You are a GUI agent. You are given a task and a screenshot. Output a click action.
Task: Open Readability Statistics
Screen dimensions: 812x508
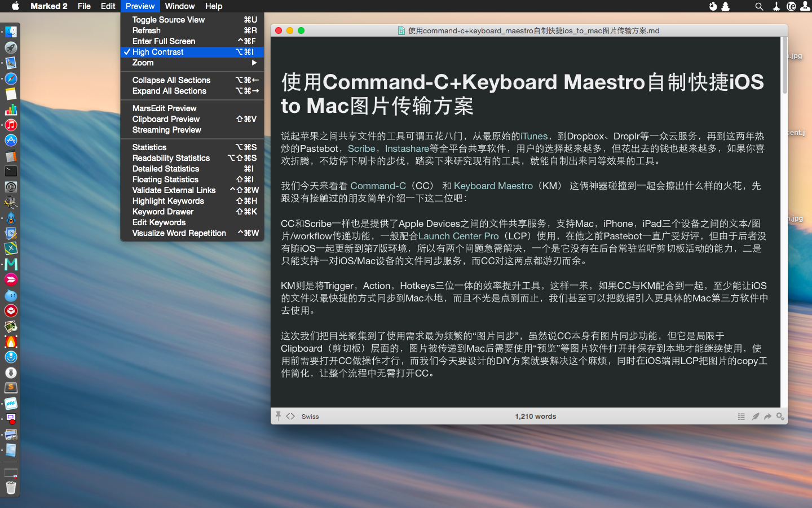192,158
